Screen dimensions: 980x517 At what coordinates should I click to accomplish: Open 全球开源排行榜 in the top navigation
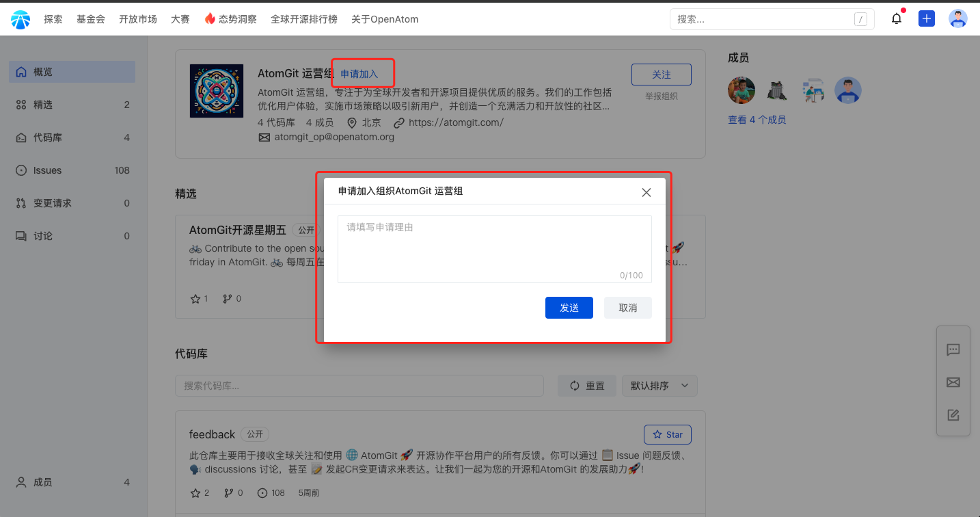(x=304, y=19)
